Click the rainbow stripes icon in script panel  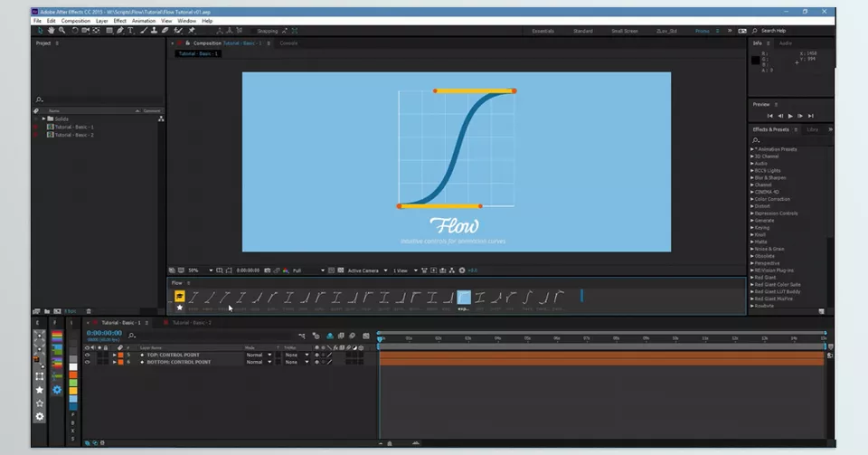[x=57, y=336]
